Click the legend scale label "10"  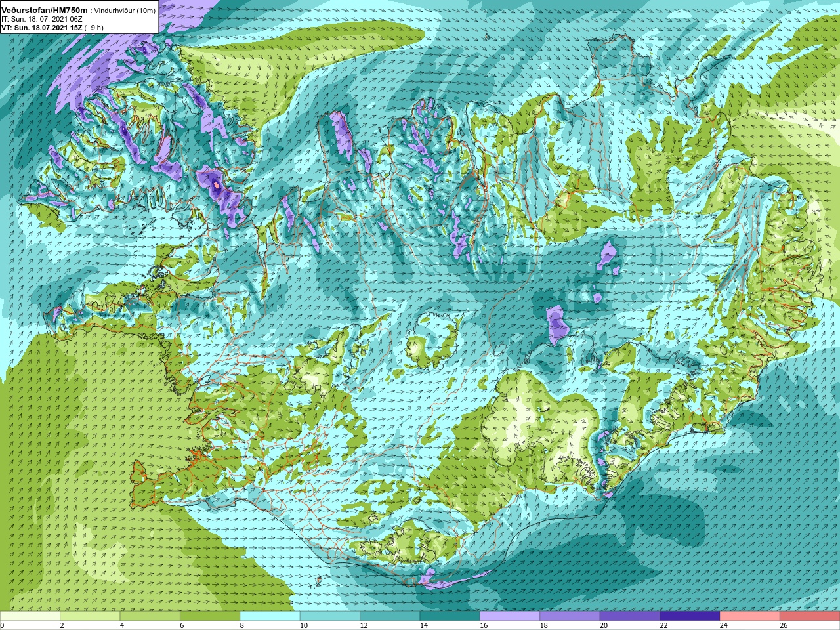tap(303, 625)
